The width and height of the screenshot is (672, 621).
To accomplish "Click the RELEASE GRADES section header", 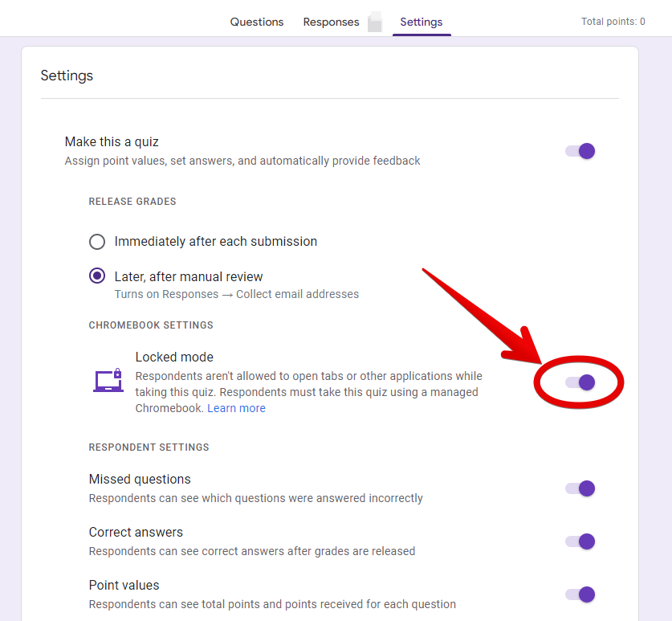I will click(x=132, y=202).
